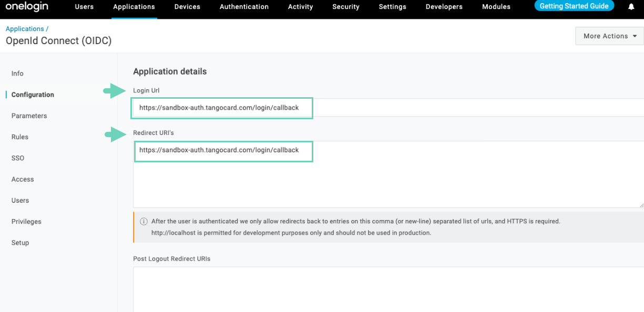Open the SSO sidebar tab

[x=18, y=158]
